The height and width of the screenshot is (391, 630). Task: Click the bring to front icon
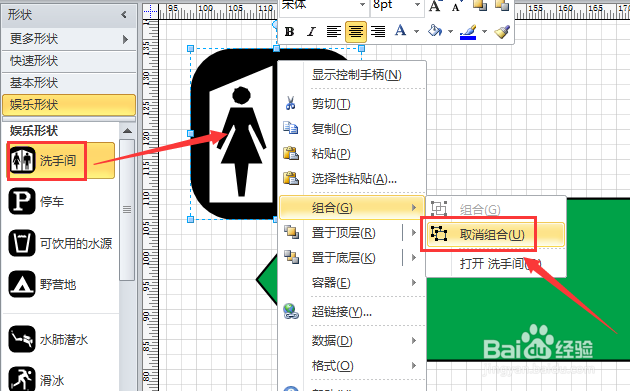tap(291, 232)
